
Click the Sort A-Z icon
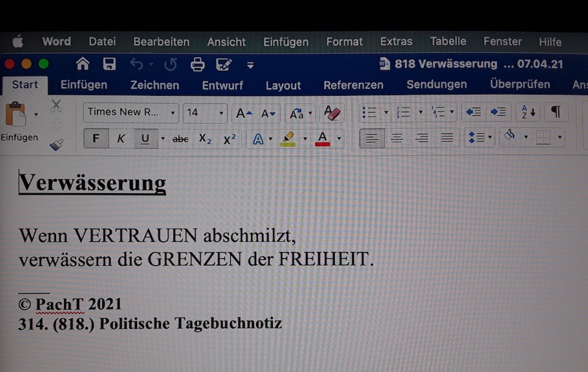[x=528, y=112]
